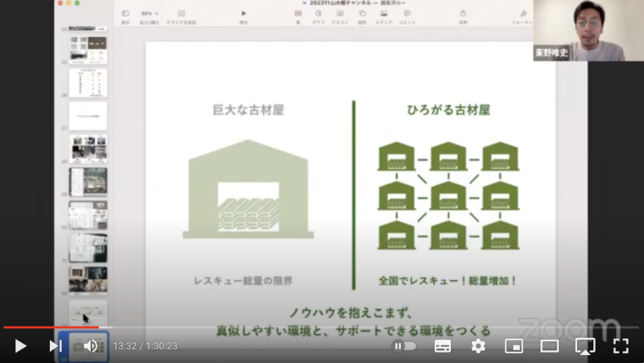
Task: Enter fullscreen mode
Action: (x=621, y=346)
